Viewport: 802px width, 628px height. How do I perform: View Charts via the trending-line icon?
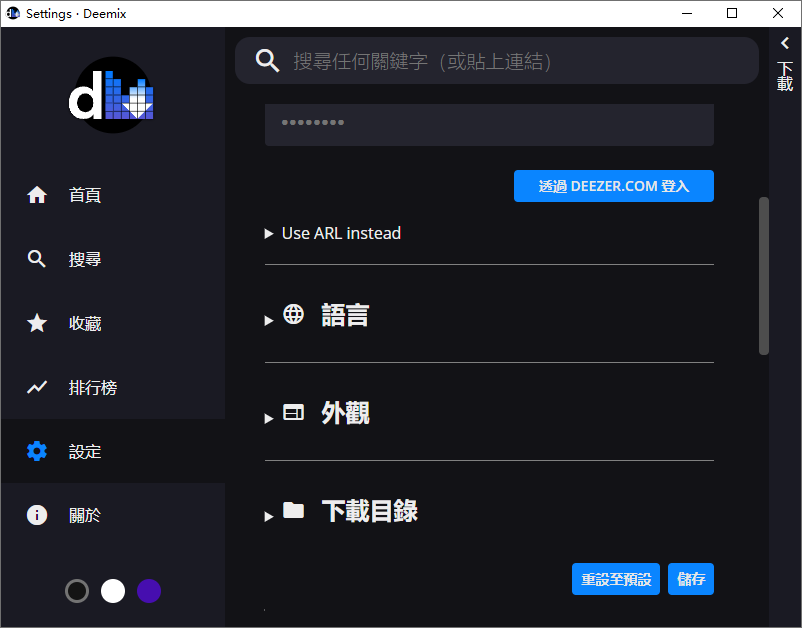click(x=37, y=387)
